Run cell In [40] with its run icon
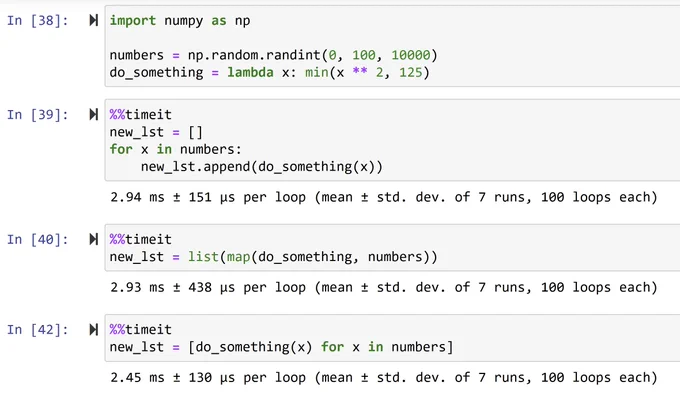The width and height of the screenshot is (680, 393). click(93, 239)
